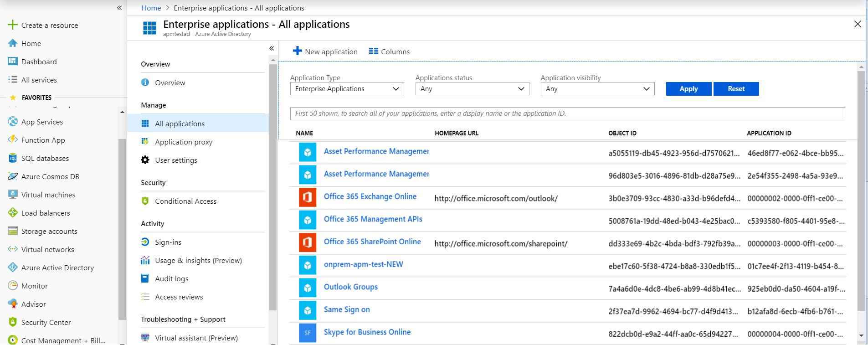The width and height of the screenshot is (868, 345).
Task: Open Office 365 Exchange Online link
Action: pyautogui.click(x=370, y=196)
